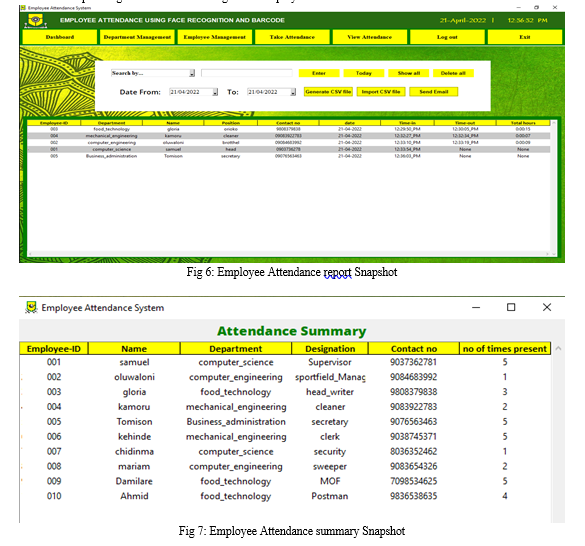Close the Attendance Summary window
This screenshot has width=585, height=546.
(x=547, y=307)
